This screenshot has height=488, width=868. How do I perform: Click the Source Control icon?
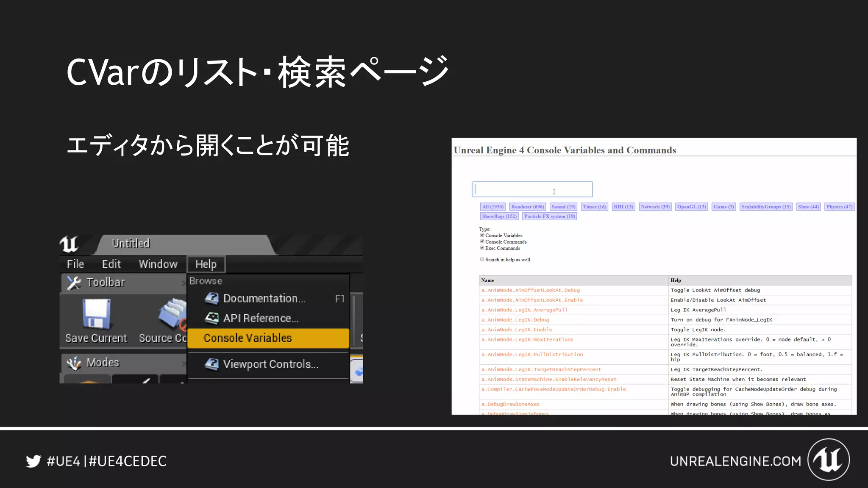[173, 314]
